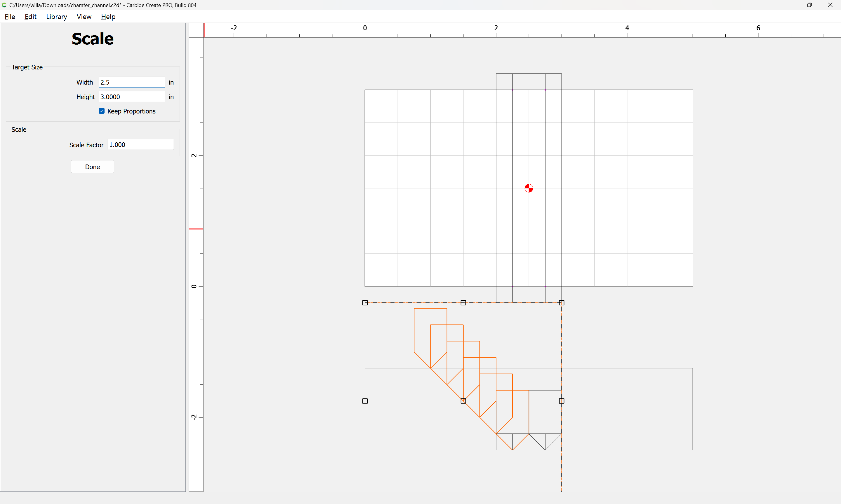Click the Height input field

coord(132,97)
